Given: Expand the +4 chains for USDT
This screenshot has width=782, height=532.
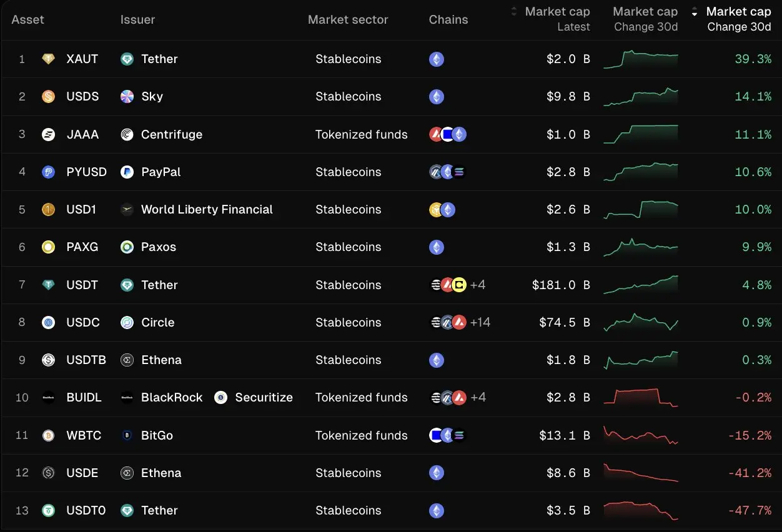Looking at the screenshot, I should click(x=478, y=285).
